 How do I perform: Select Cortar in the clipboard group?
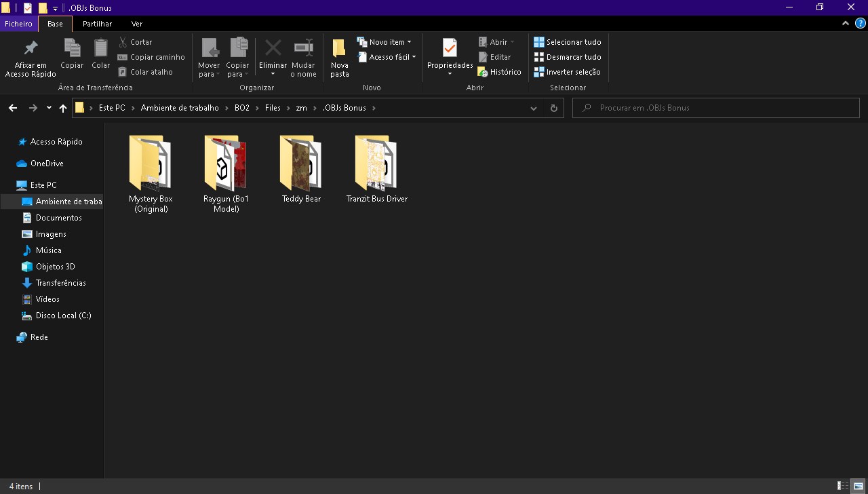pos(136,42)
